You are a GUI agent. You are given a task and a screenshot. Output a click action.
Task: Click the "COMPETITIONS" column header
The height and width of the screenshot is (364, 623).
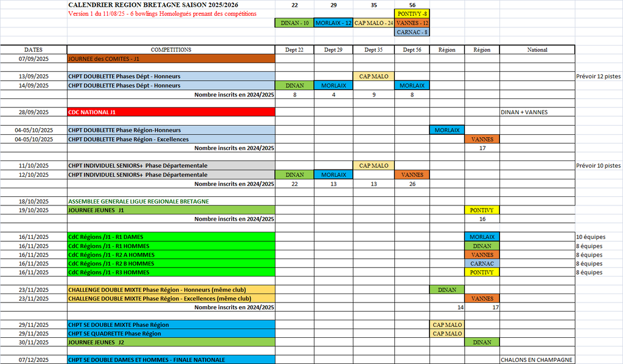click(171, 50)
